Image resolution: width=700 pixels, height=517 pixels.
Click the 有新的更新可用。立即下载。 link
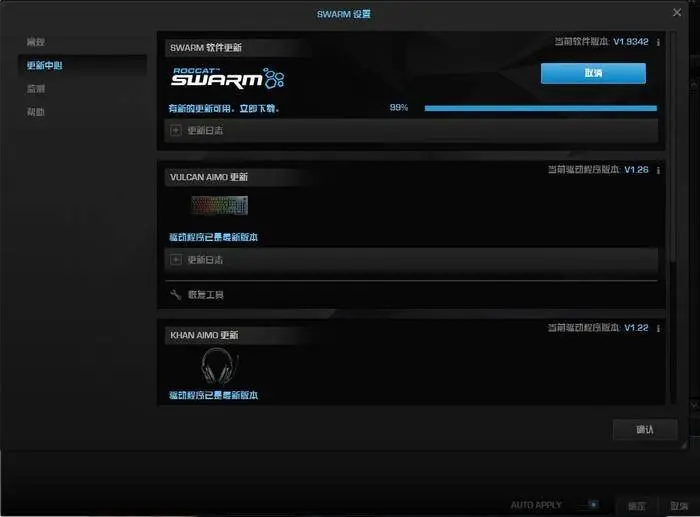click(x=224, y=108)
